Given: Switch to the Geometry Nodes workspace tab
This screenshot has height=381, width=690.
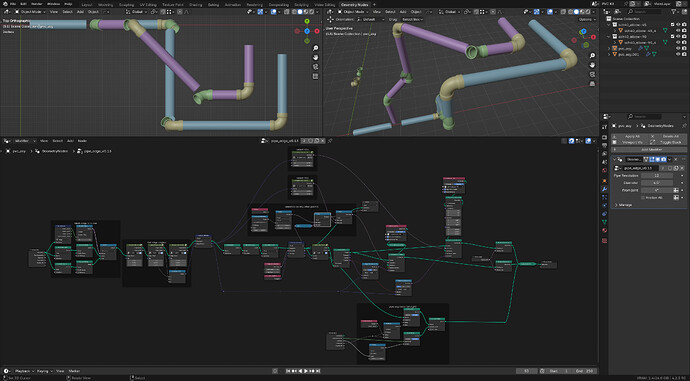Looking at the screenshot, I should (x=354, y=4).
